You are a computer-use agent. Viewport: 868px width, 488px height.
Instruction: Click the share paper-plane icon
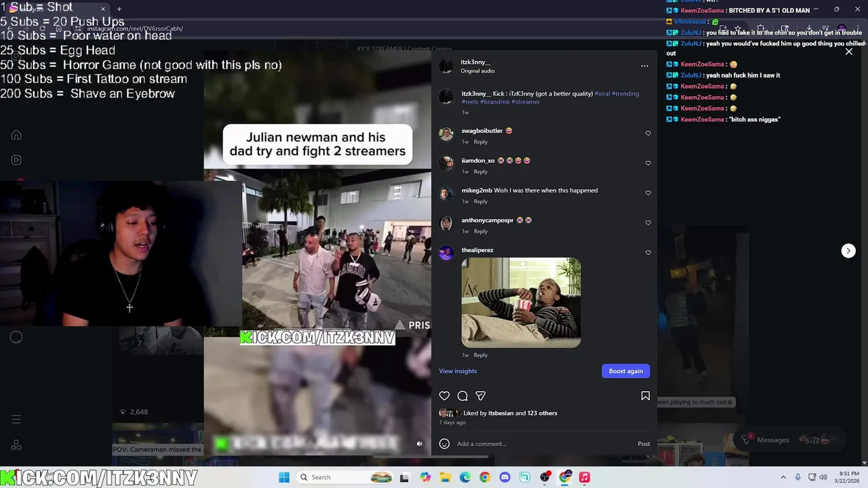(480, 396)
